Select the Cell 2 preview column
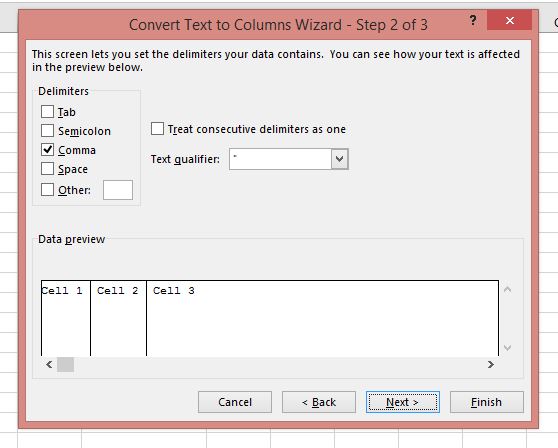This screenshot has width=558, height=448. pos(118,318)
